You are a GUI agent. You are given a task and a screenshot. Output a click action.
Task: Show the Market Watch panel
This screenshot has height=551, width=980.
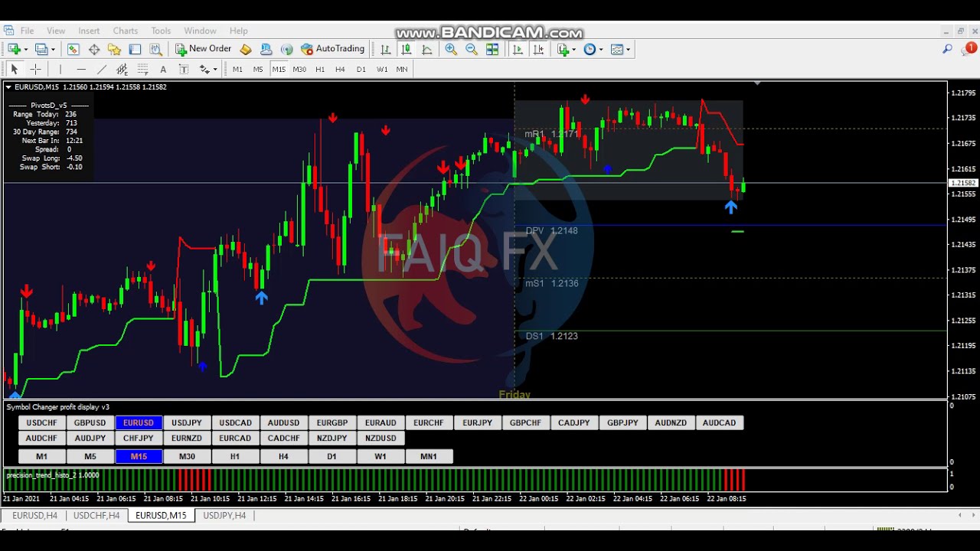click(x=73, y=49)
